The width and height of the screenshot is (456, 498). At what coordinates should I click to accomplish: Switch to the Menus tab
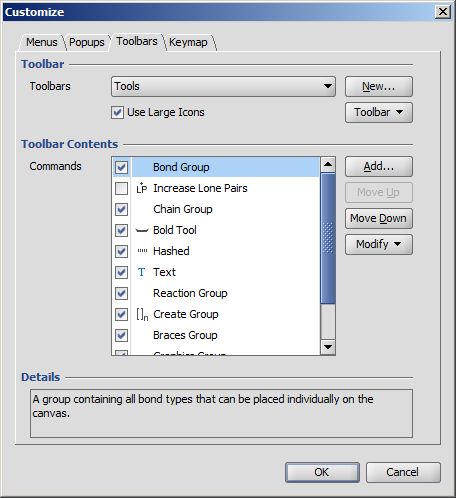42,42
